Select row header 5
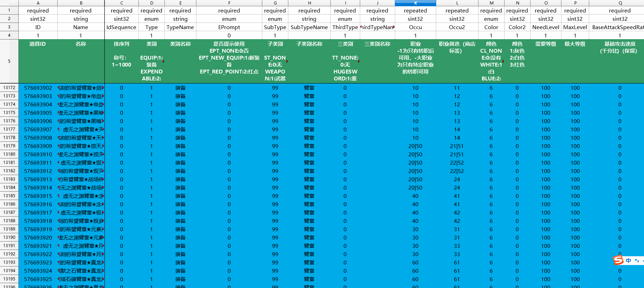The height and width of the screenshot is (288, 644). click(x=9, y=61)
